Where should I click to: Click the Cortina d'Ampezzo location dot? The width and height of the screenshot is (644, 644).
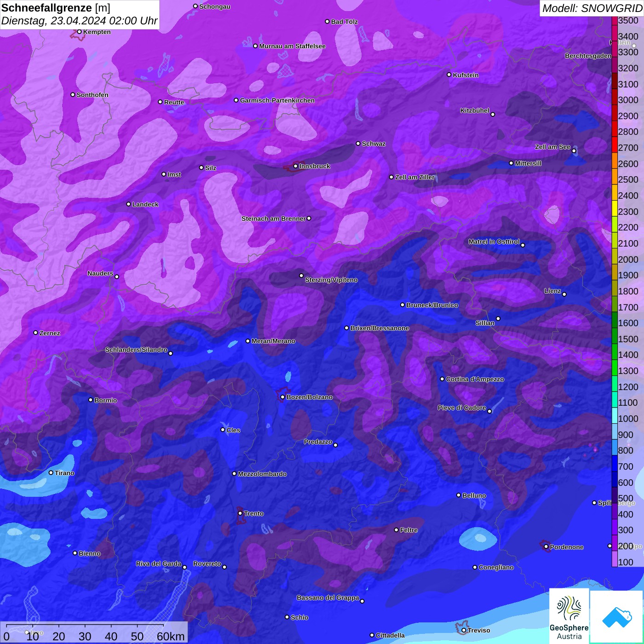click(x=443, y=379)
